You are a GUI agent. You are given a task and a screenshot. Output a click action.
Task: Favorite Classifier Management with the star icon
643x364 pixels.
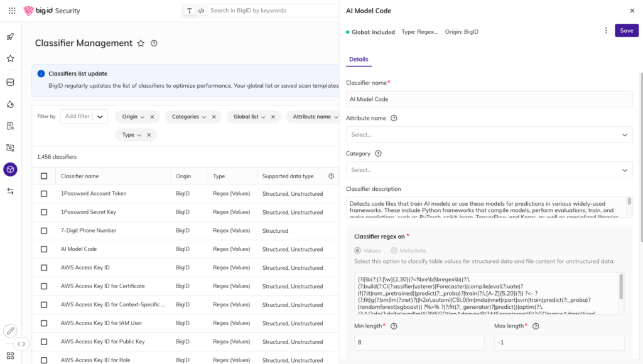point(141,43)
